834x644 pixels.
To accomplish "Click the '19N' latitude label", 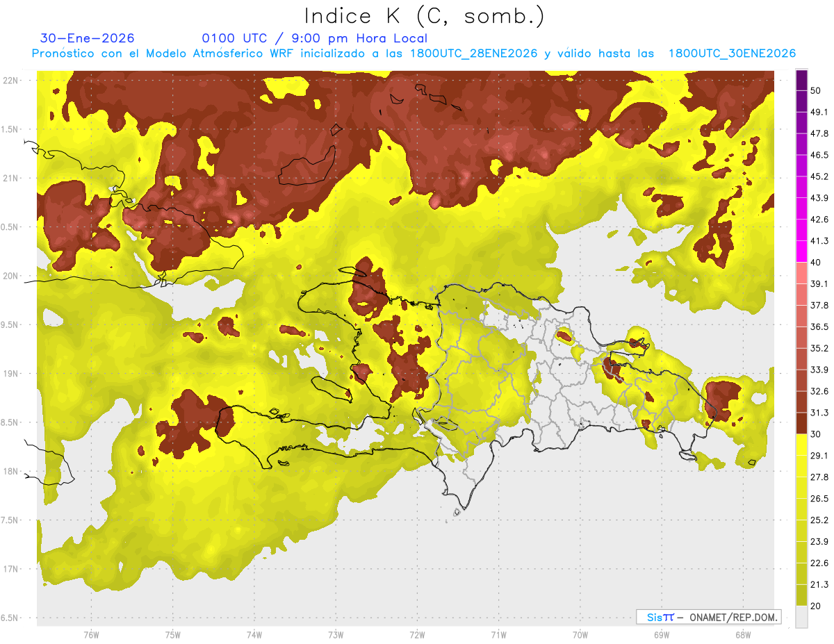I will (x=10, y=373).
